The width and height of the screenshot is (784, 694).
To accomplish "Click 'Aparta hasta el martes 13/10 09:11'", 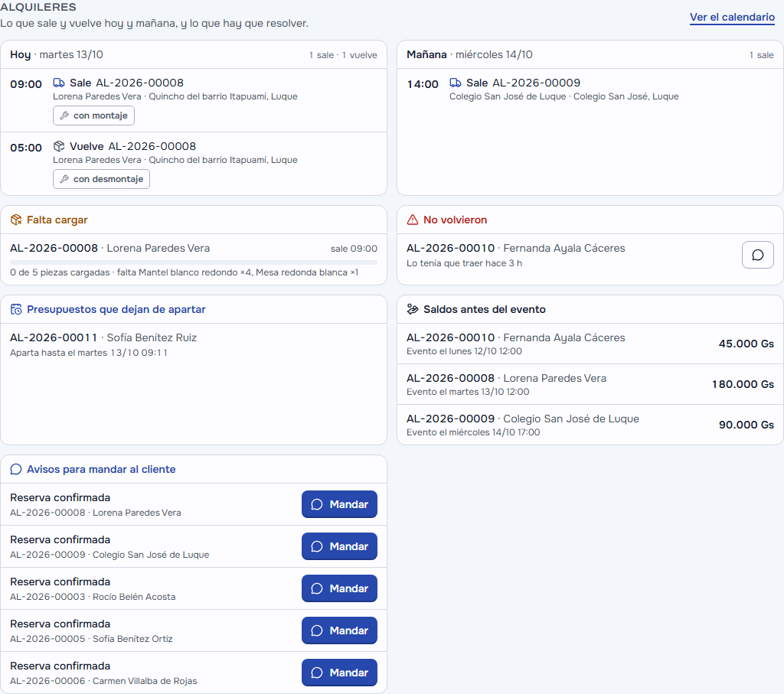I will pyautogui.click(x=89, y=353).
